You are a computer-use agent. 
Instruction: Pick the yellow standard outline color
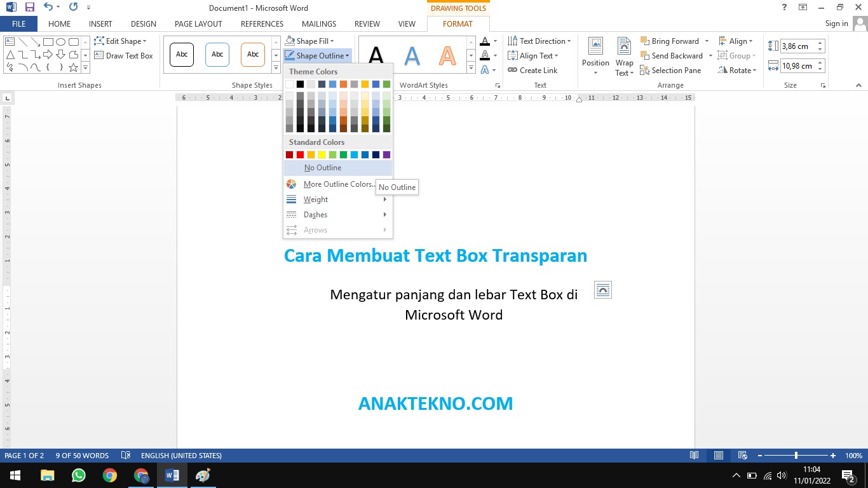point(322,154)
